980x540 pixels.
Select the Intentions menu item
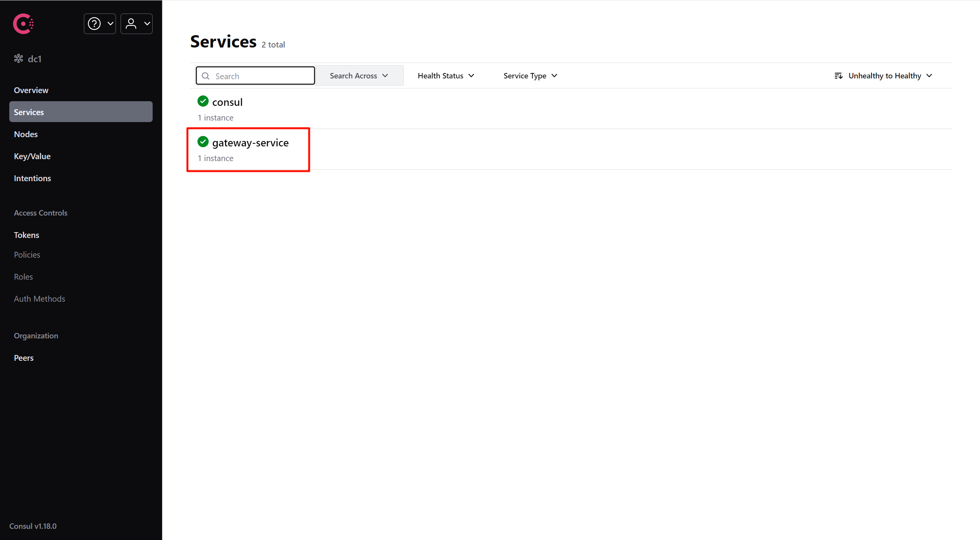pyautogui.click(x=32, y=178)
